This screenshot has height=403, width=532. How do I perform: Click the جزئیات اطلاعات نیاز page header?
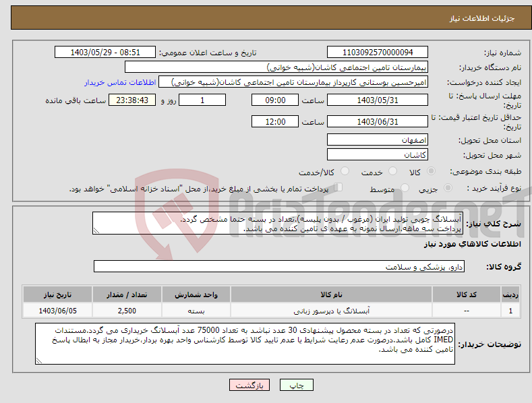[482, 18]
